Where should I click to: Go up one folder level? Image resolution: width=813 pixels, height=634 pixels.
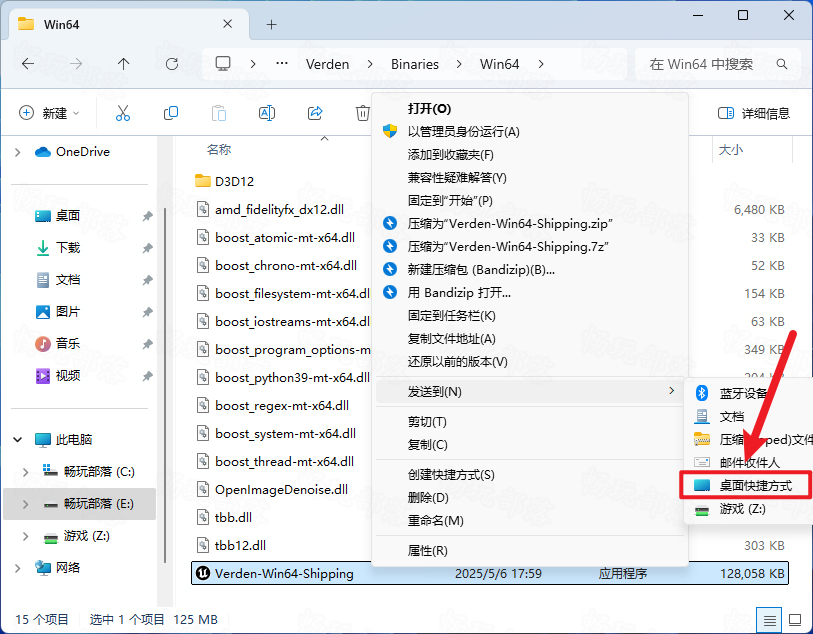tap(123, 64)
